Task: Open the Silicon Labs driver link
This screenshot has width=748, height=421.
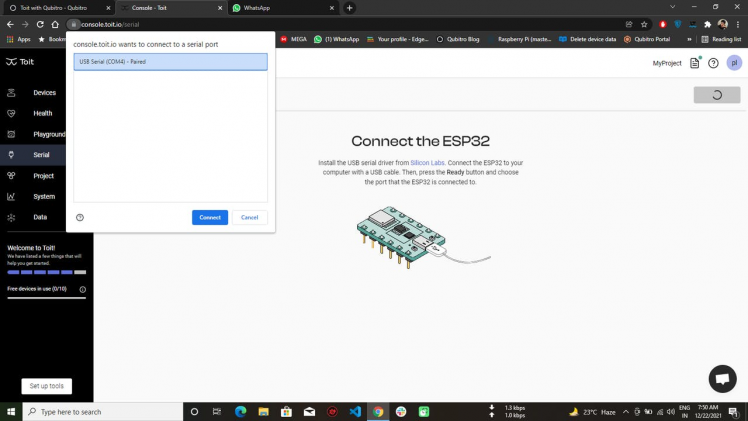Action: (x=427, y=163)
